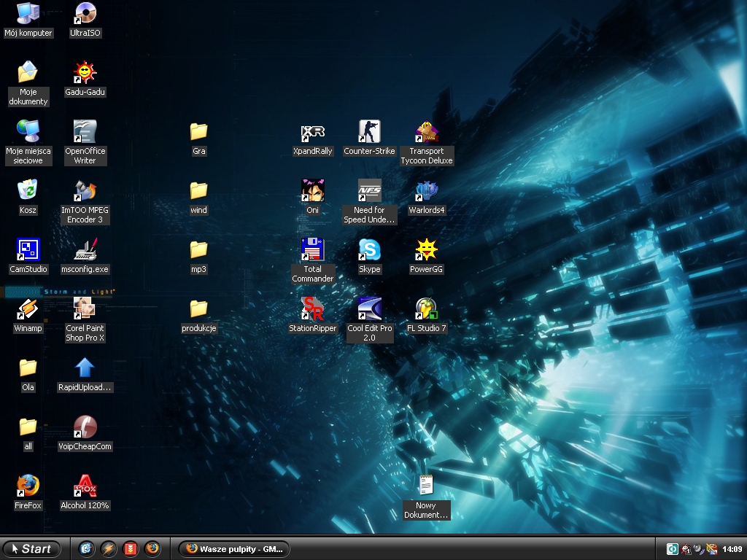The height and width of the screenshot is (560, 747).
Task: Select the Winamp shortcut icon
Action: click(28, 309)
